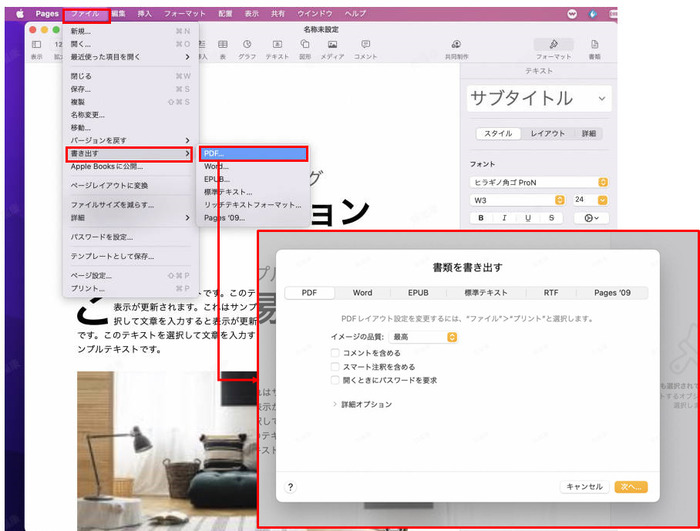700x531 pixels.
Task: Open the サブタイトル paragraph style dropdown
Action: pyautogui.click(x=539, y=98)
